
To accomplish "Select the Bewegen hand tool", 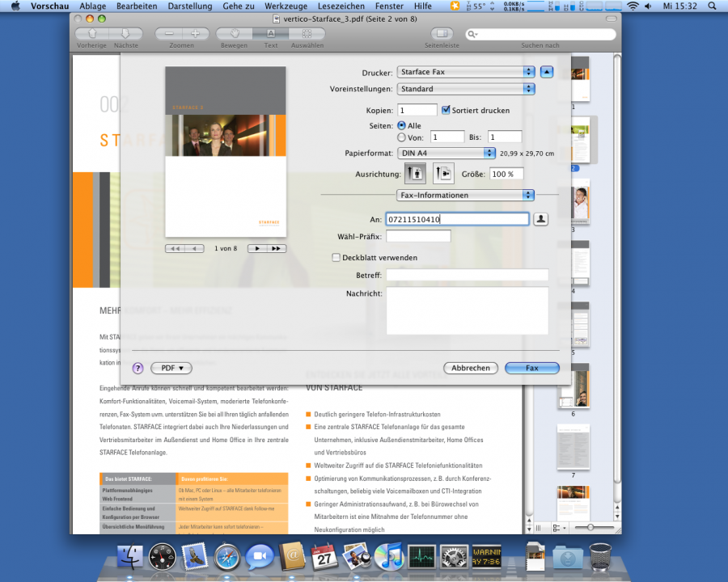I will (235, 33).
